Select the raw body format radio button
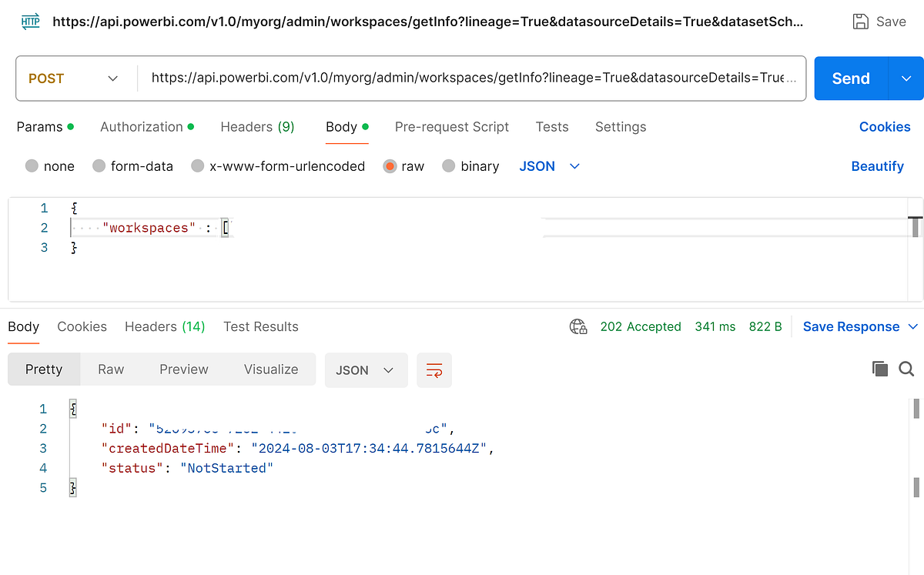 [390, 165]
